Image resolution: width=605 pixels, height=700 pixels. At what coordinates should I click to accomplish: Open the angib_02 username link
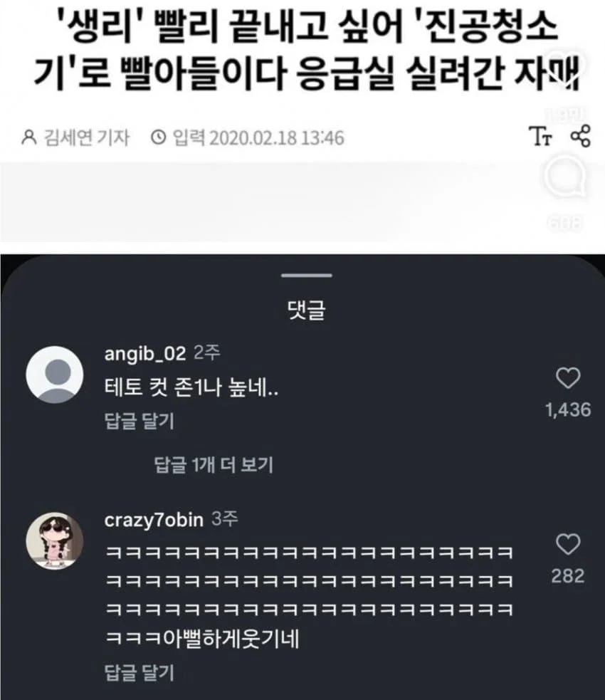click(x=144, y=353)
